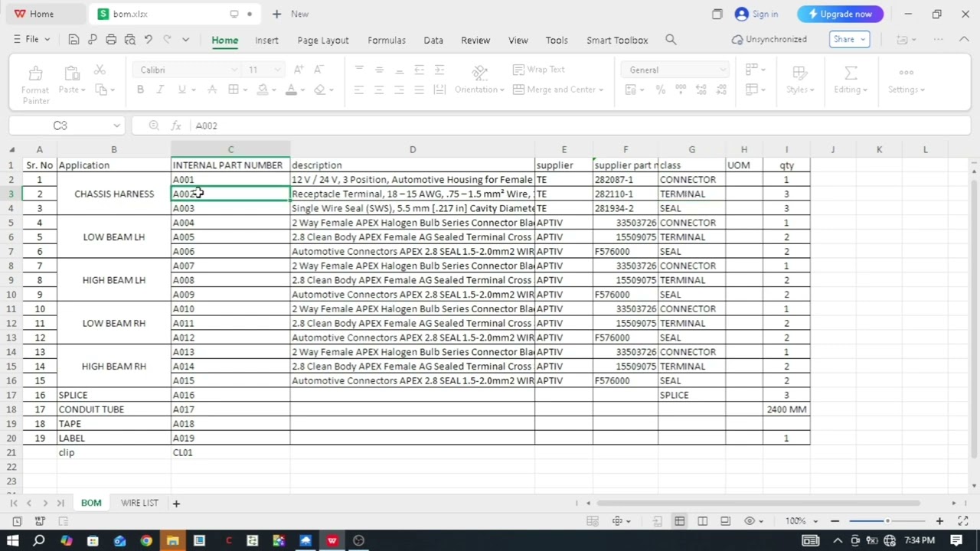The width and height of the screenshot is (980, 551).
Task: Add a new sheet with plus icon
Action: point(175,503)
